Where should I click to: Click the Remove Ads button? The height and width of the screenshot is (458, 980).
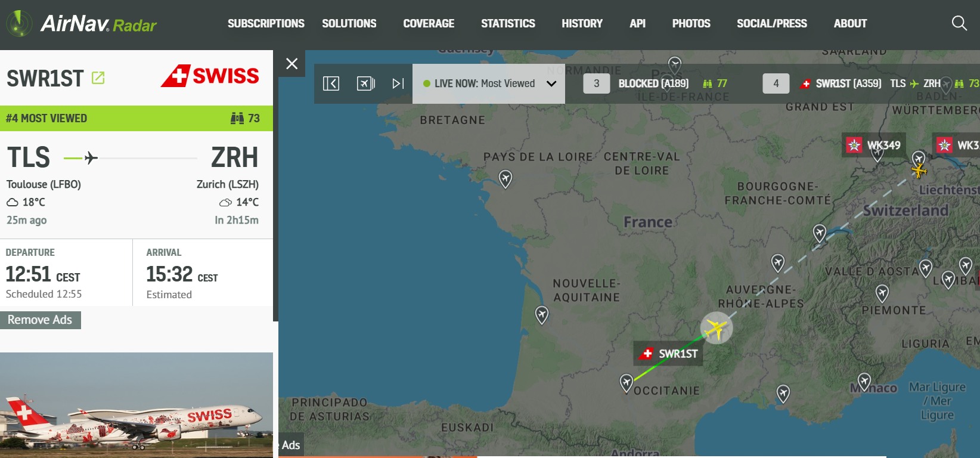click(40, 320)
